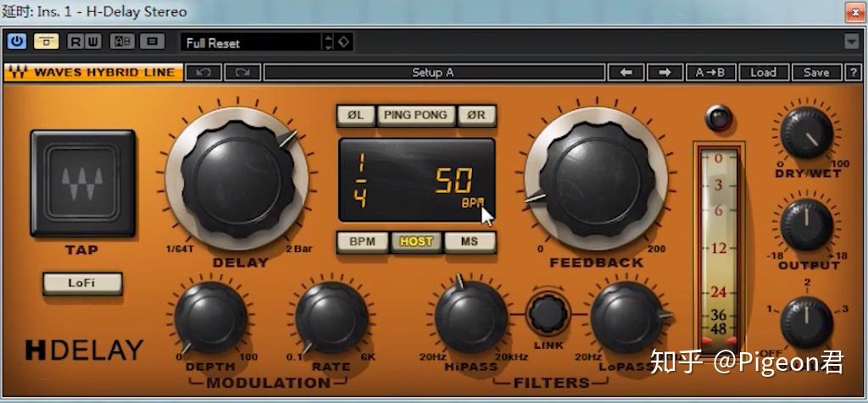
Task: Invert left channel phase with ØL
Action: tap(355, 115)
